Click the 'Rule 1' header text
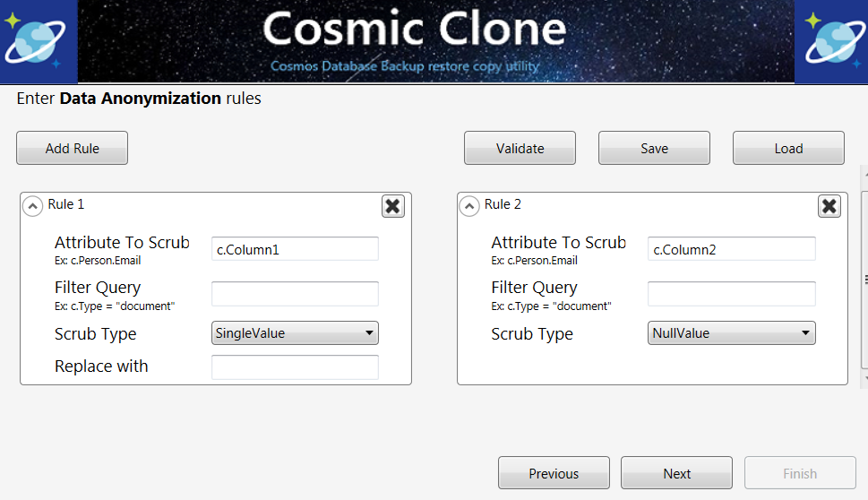The height and width of the screenshot is (500, 868). pos(66,204)
